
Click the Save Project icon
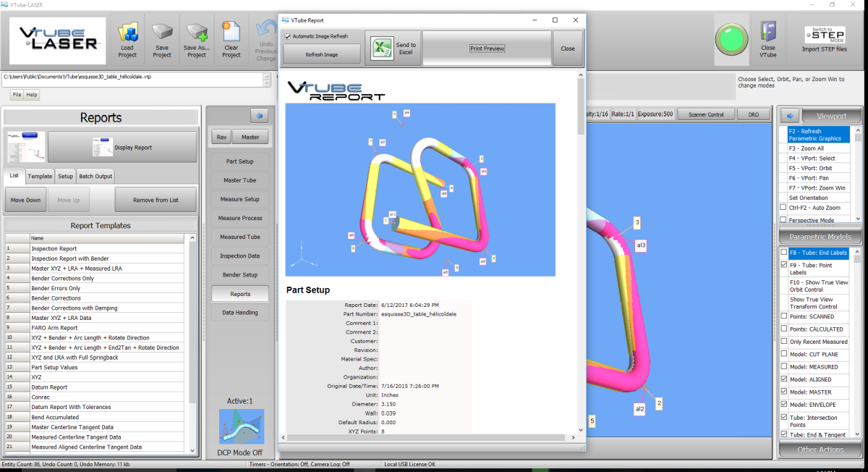(162, 34)
